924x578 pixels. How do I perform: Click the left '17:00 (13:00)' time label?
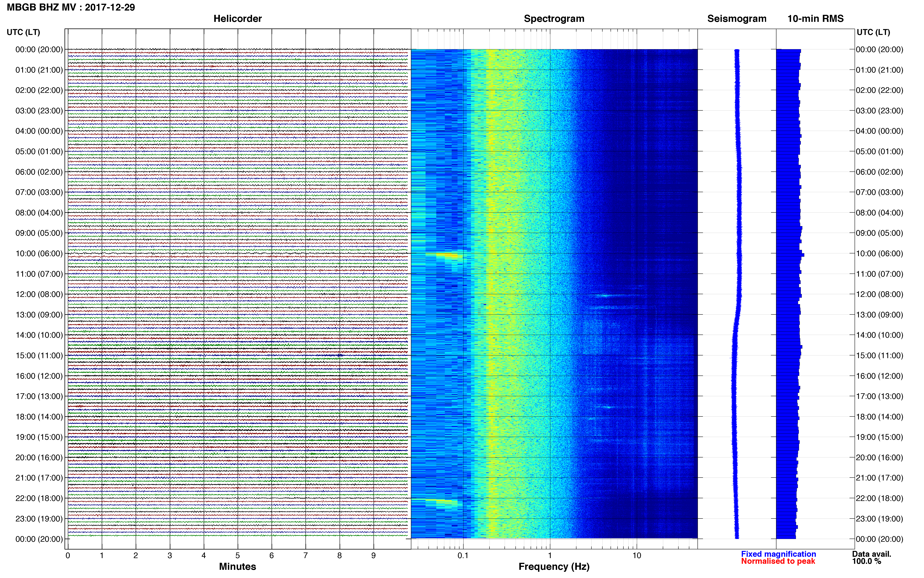pyautogui.click(x=39, y=396)
